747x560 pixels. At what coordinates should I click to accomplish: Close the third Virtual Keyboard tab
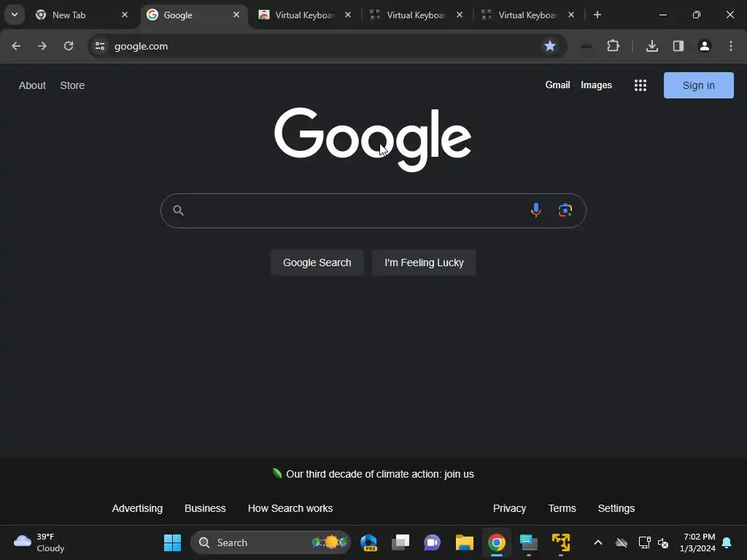(x=570, y=15)
